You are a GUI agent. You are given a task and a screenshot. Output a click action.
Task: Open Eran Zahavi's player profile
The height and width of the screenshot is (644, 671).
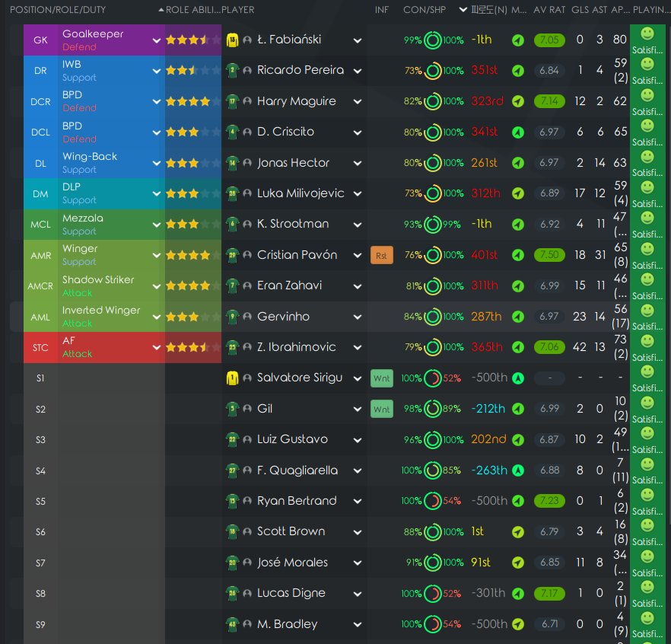point(289,285)
